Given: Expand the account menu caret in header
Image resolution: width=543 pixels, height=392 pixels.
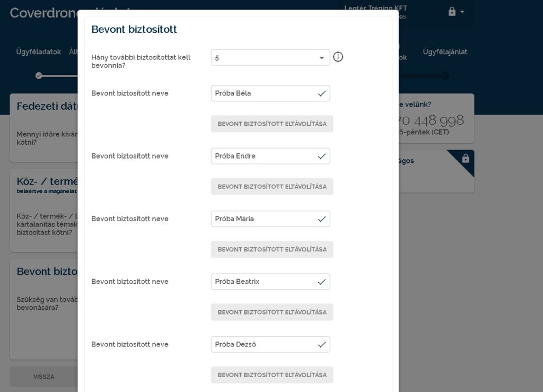Looking at the screenshot, I should [462, 11].
